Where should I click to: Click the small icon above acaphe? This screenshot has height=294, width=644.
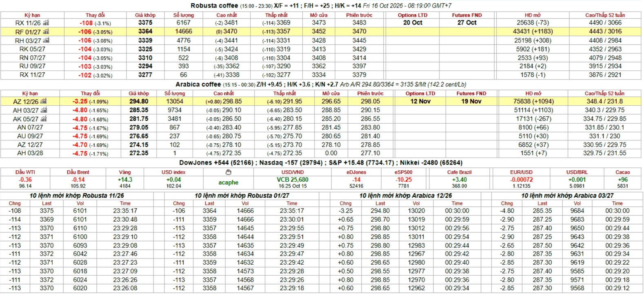(228, 172)
